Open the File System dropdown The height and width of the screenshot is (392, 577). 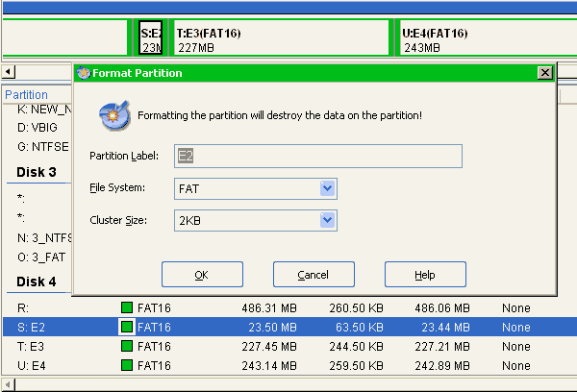pyautogui.click(x=327, y=188)
